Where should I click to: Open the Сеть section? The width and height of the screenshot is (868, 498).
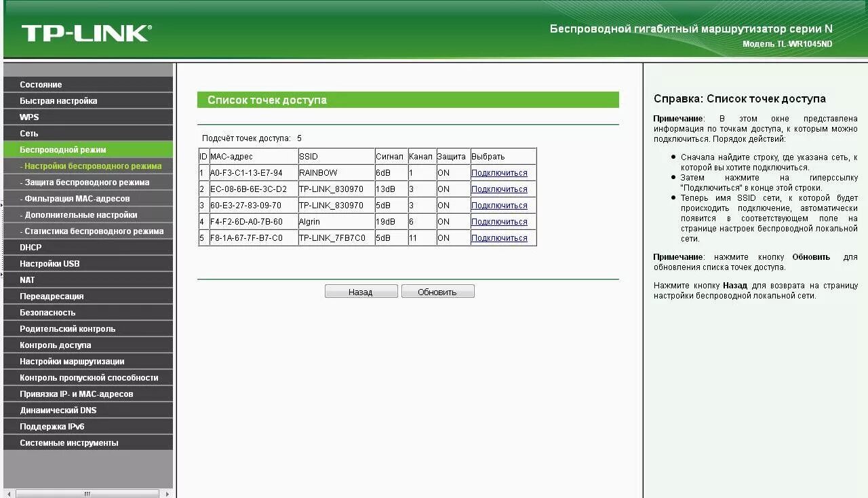[88, 133]
